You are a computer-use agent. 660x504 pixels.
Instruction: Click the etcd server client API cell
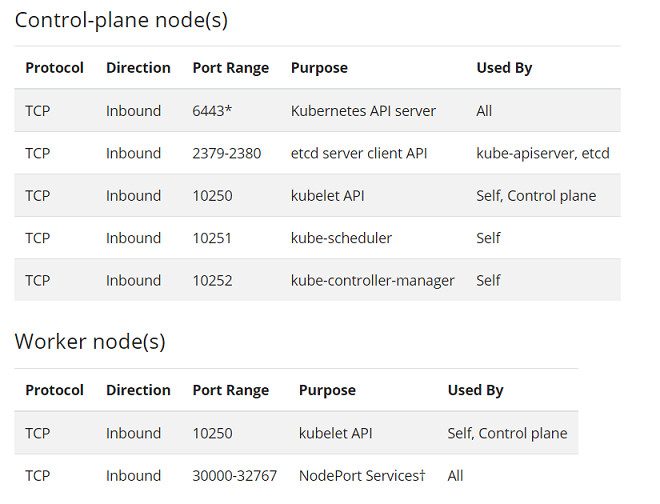[x=359, y=153]
